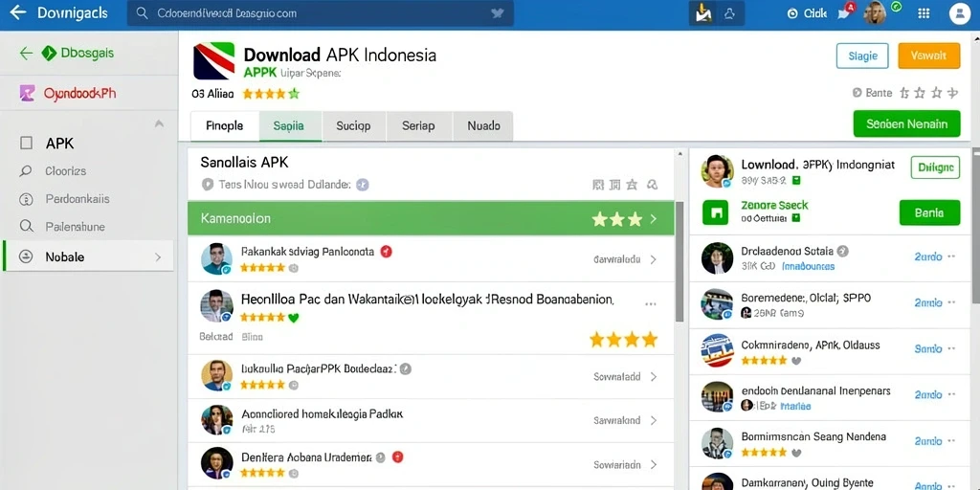This screenshot has height=490, width=980.
Task: Click the Zenore Saeck green app icon
Action: click(716, 212)
